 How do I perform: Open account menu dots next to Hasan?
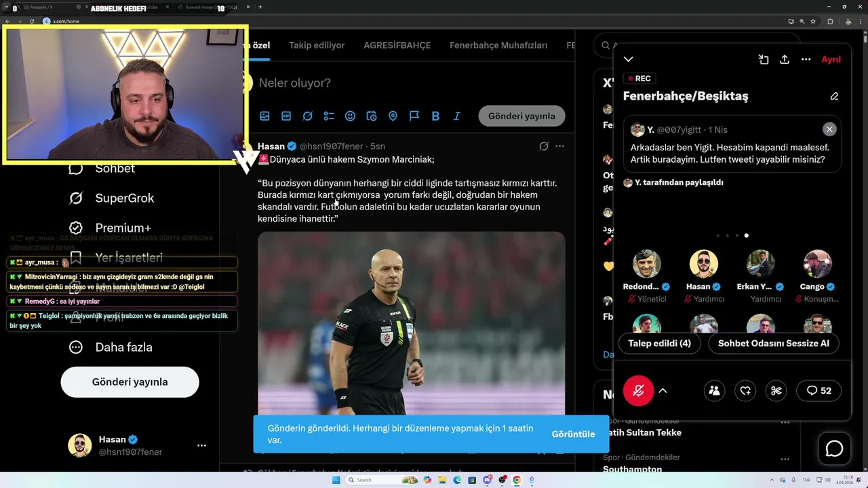click(201, 445)
